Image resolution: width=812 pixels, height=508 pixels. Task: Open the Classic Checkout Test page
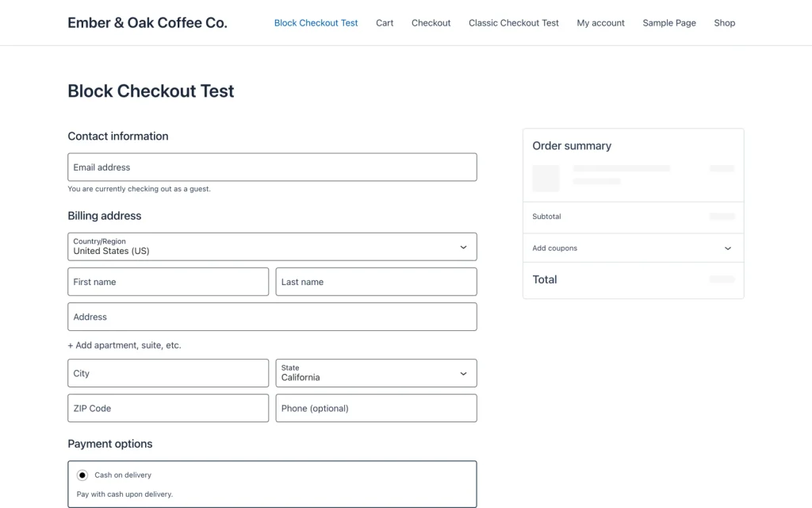click(514, 23)
